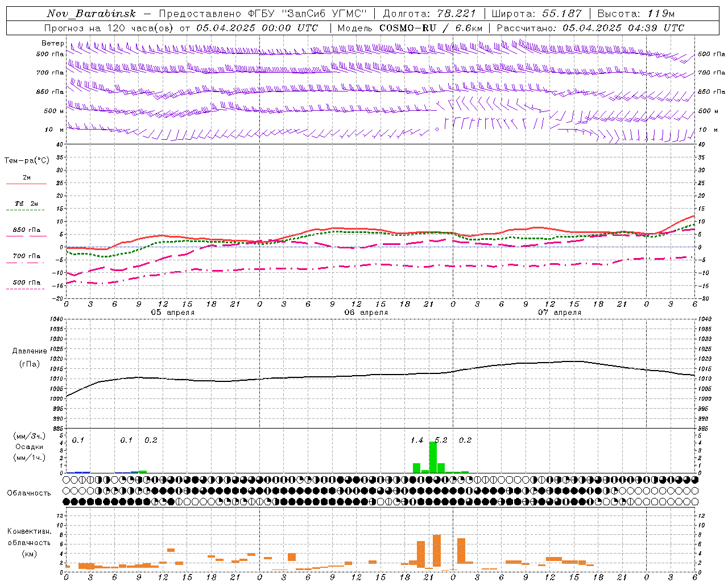The image size is (728, 582).
Task: Click the '2м' temperature legend label
Action: point(27,178)
